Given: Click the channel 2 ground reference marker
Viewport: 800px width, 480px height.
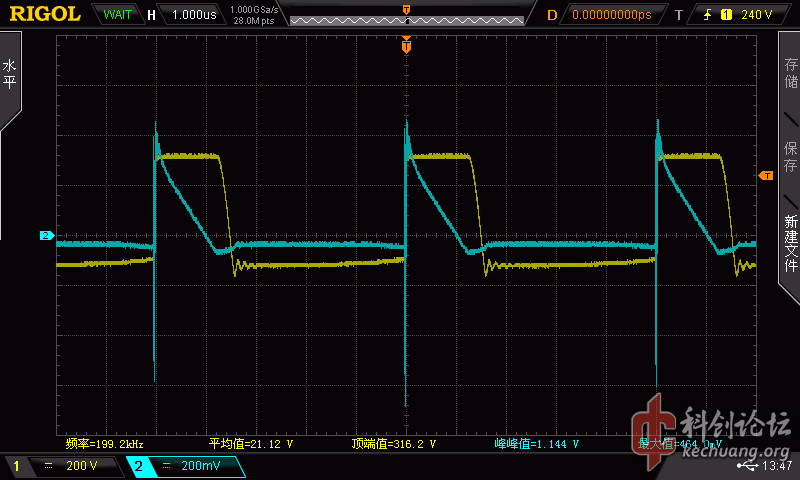Looking at the screenshot, I should (x=46, y=236).
